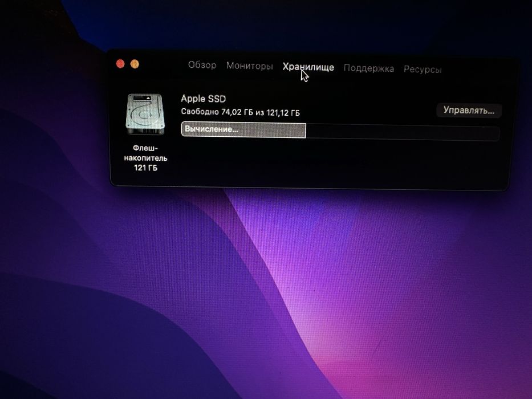Select the Хранилище tab

pyautogui.click(x=308, y=67)
